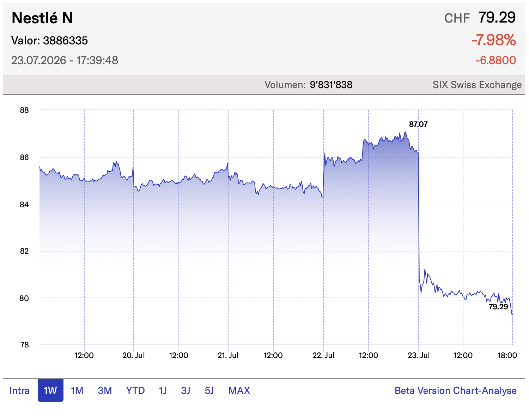Viewport: 529px width, 420px height.
Task: Show the MAX history range
Action: 239,390
